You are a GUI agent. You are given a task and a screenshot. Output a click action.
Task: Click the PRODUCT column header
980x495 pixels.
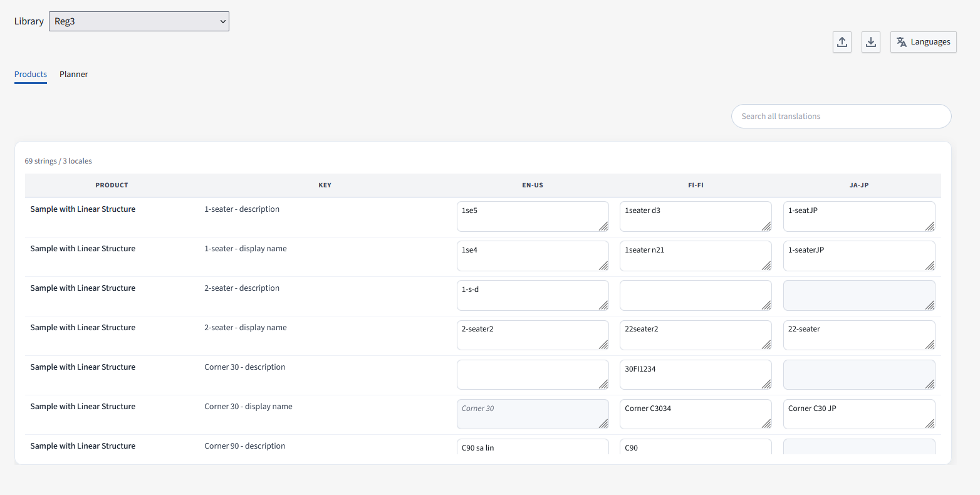click(112, 185)
